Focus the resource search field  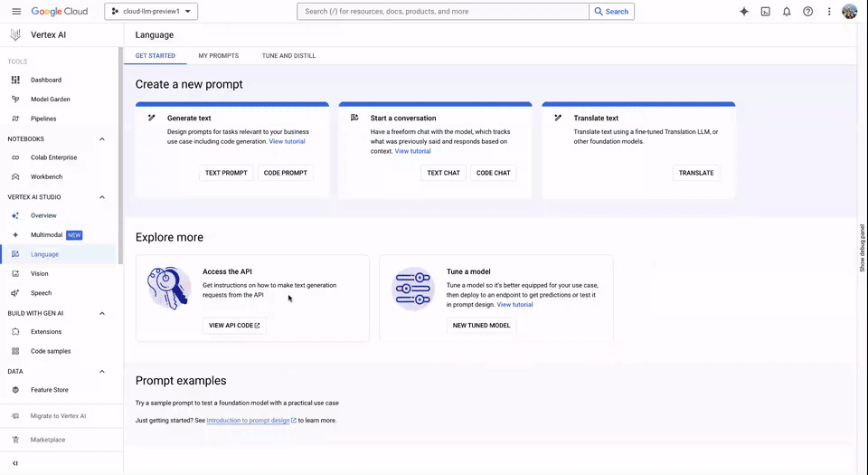(443, 11)
